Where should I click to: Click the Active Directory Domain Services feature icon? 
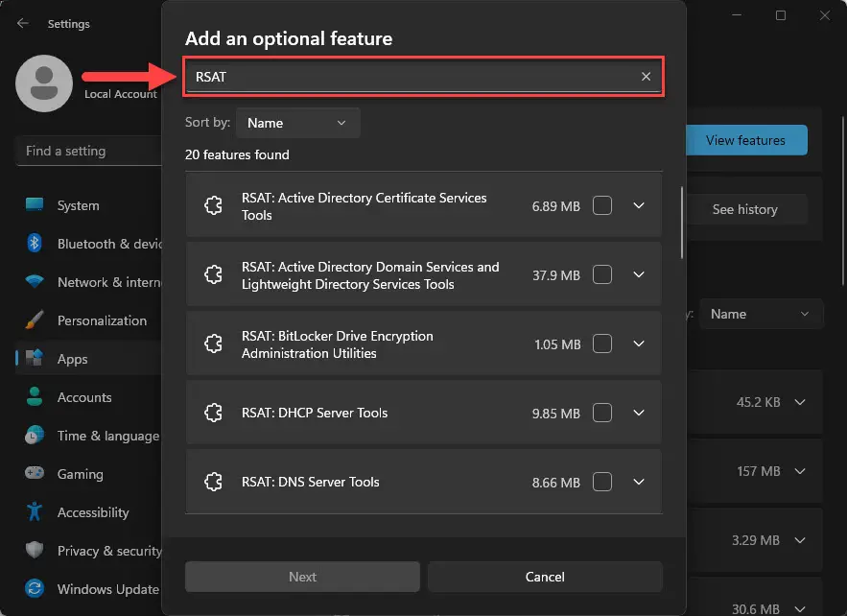pos(213,275)
